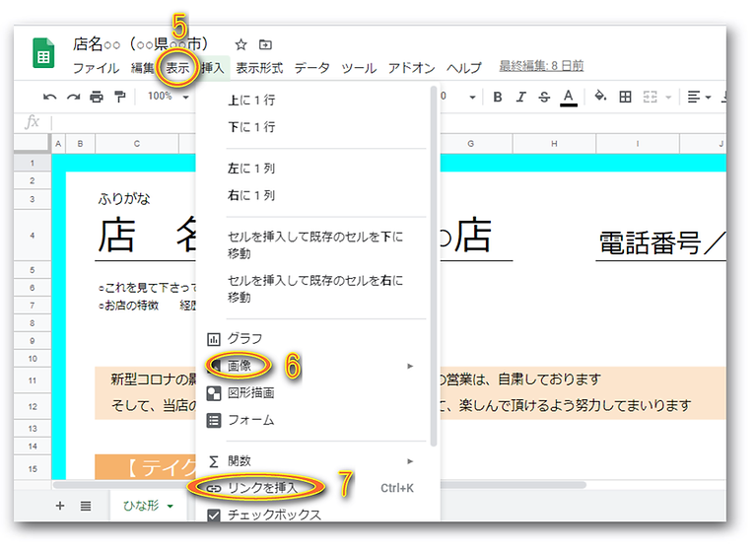Expand the 画像 submenu arrow

(x=410, y=367)
